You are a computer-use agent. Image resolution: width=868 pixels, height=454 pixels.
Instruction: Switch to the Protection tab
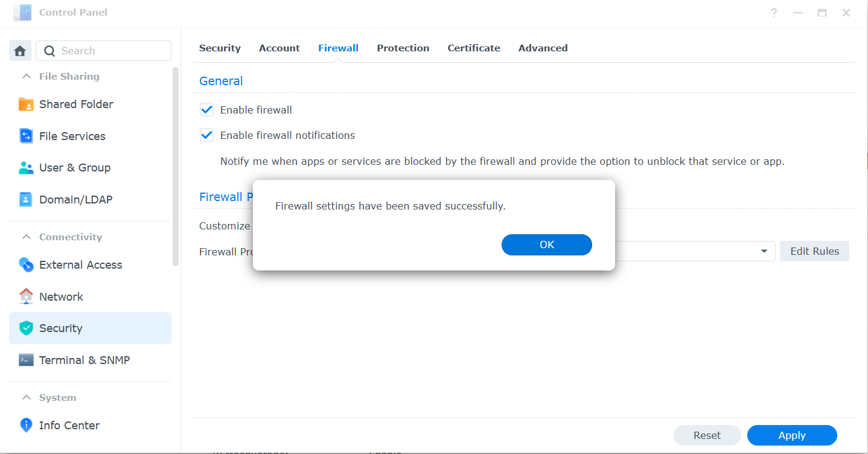click(x=403, y=48)
